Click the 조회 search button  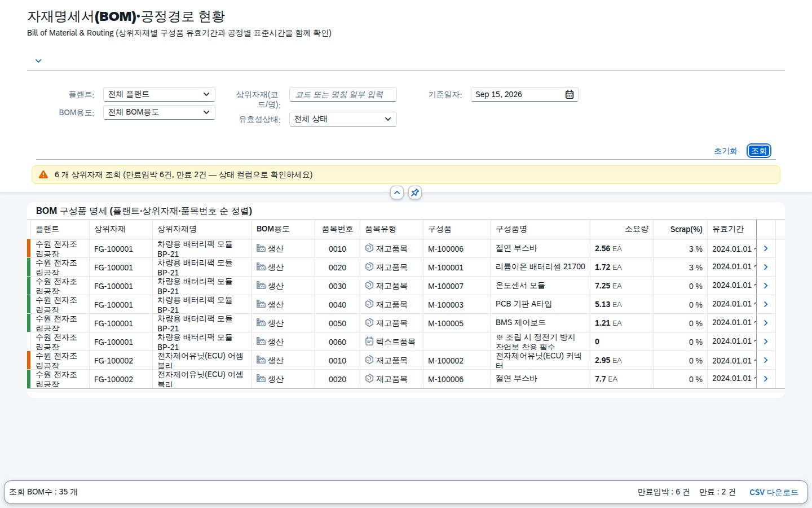759,151
